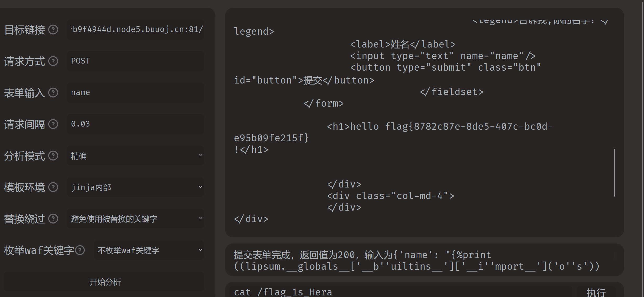Open the 模板环境 dropdown showing jinja内部
The height and width of the screenshot is (297, 644).
(x=135, y=187)
